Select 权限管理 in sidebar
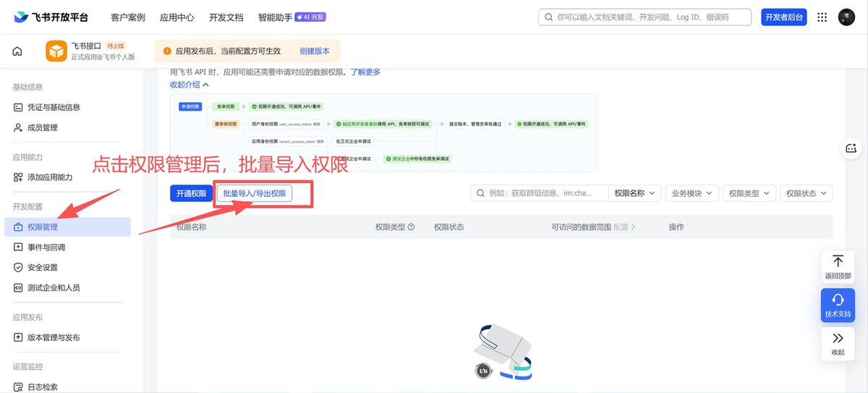 (x=67, y=227)
